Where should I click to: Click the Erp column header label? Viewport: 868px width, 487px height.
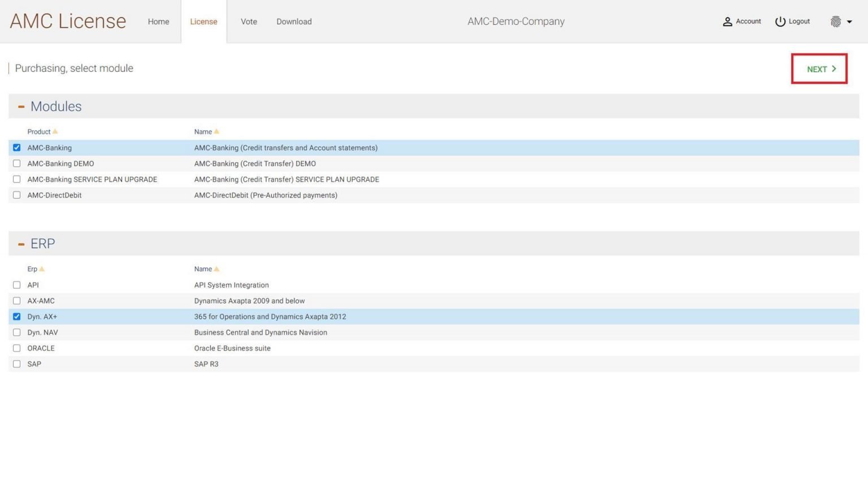click(x=32, y=269)
